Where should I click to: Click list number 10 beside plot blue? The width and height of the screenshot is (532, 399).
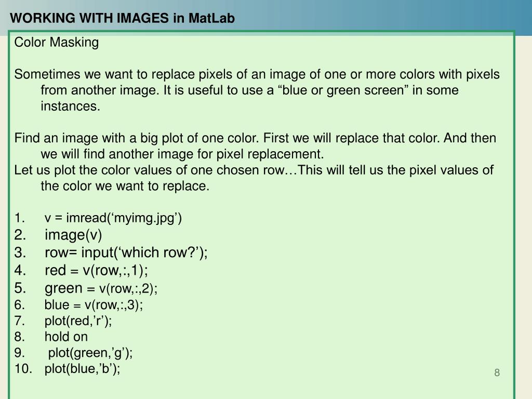[23, 369]
